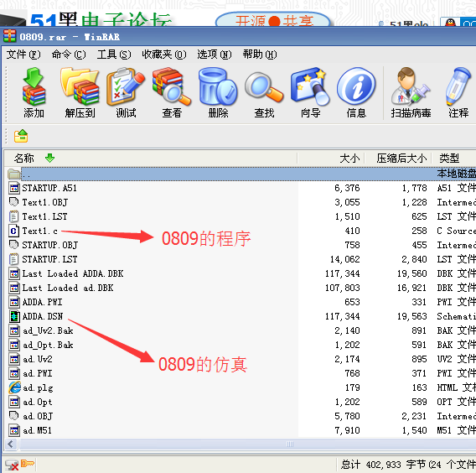Select the ad_Opt.Bak file name
The height and width of the screenshot is (473, 476).
tap(48, 345)
